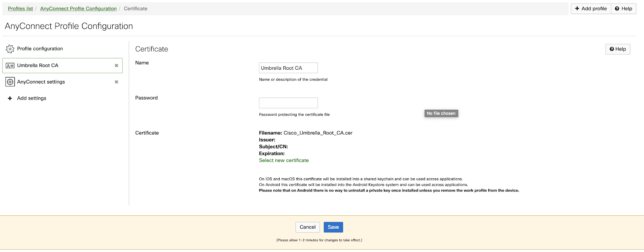Open the AnyConnect settings sidebar item
Viewport: 644px width, 252px height.
click(62, 82)
